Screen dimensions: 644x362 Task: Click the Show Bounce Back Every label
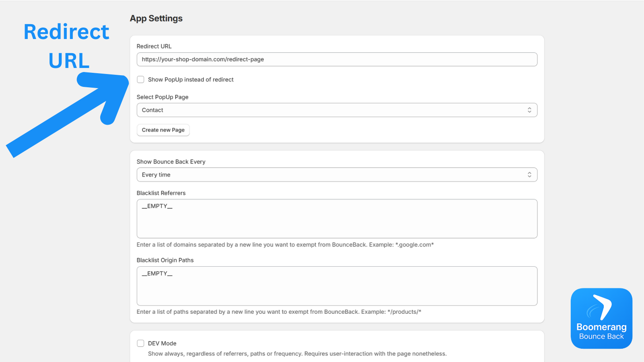click(171, 162)
